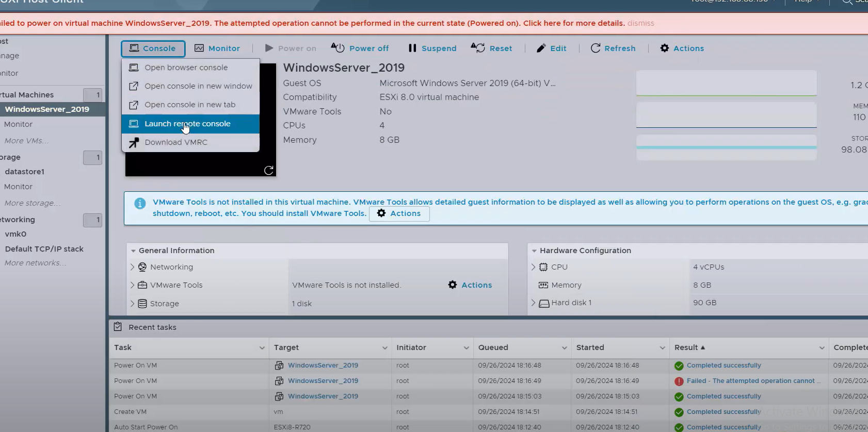The width and height of the screenshot is (868, 432).
Task: Click the Networking globe icon
Action: [x=142, y=267]
